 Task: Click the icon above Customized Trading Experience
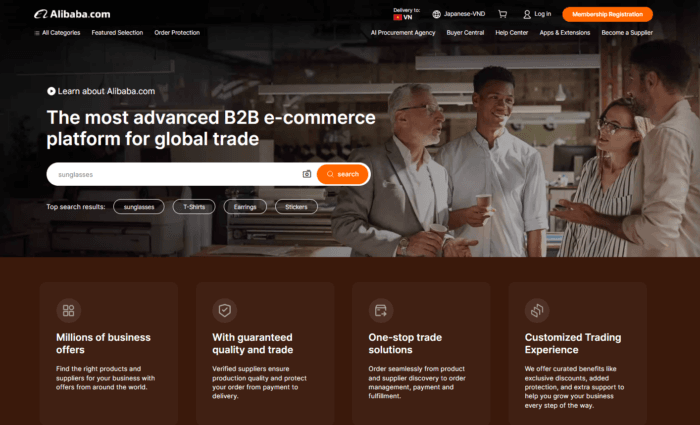coord(537,310)
